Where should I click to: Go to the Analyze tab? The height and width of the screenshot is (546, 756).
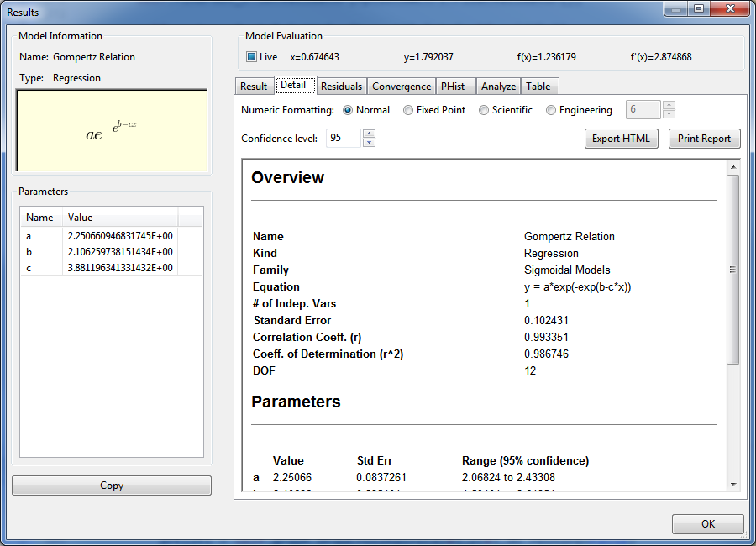coord(498,87)
